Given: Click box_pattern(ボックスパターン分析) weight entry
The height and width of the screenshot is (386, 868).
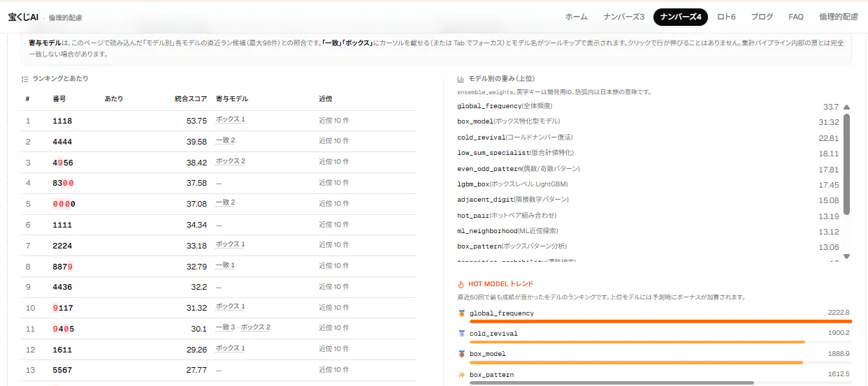Looking at the screenshot, I should 512,246.
